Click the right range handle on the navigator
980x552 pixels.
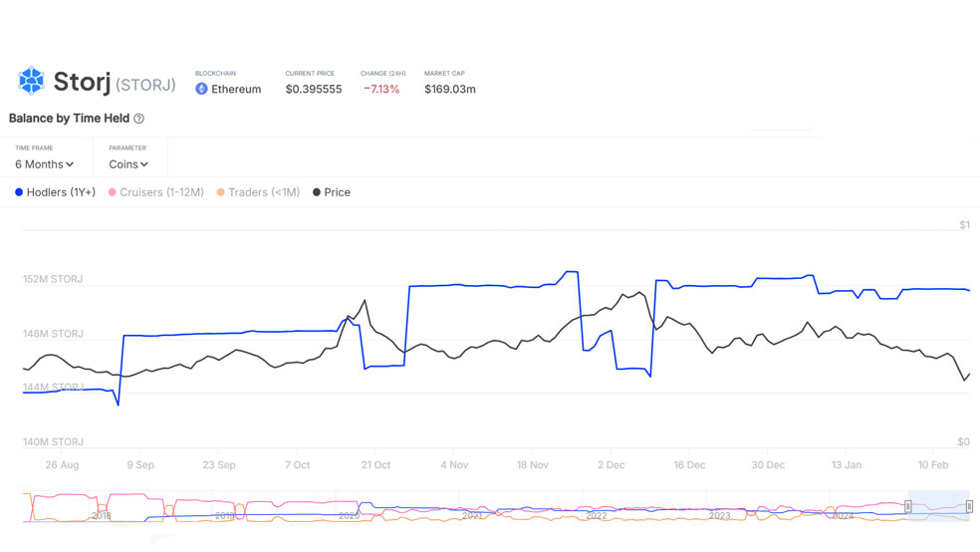(969, 506)
